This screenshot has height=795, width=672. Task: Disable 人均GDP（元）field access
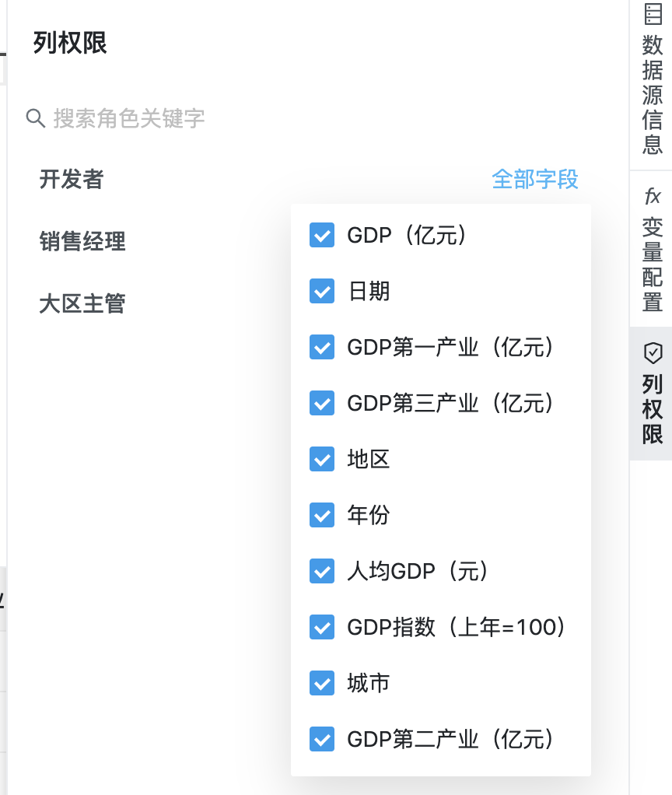click(321, 571)
